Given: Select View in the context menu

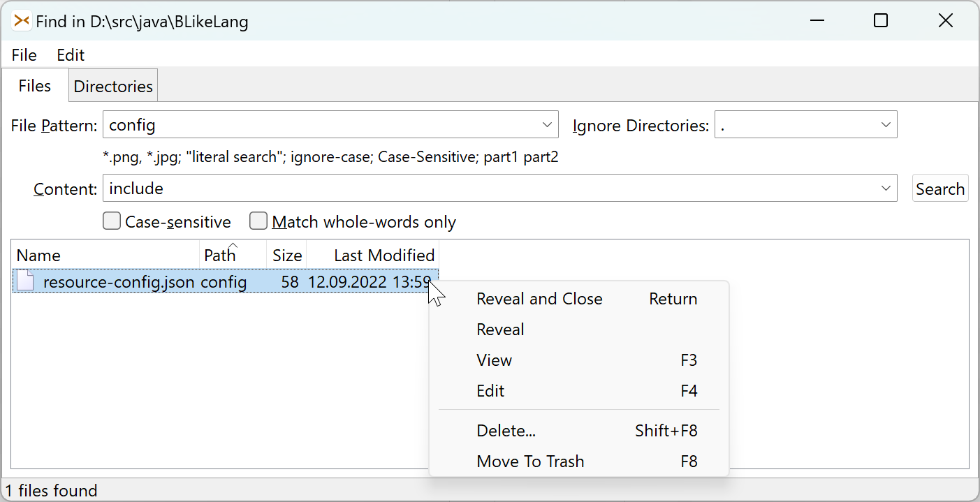Looking at the screenshot, I should tap(494, 360).
